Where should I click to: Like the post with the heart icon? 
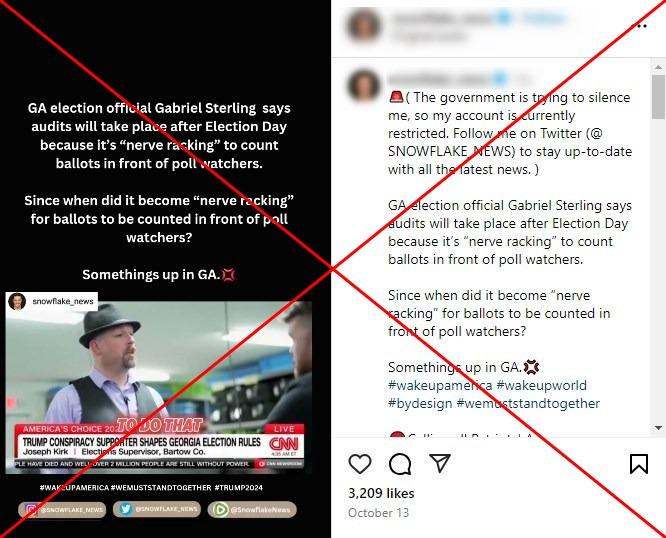360,463
